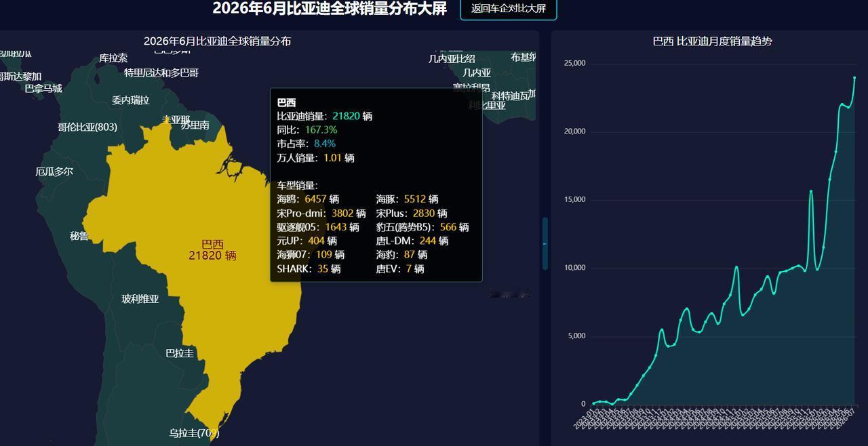The height and width of the screenshot is (446, 868).
Task: Click the 唐L-DM 244 辆 entry
Action: point(412,241)
